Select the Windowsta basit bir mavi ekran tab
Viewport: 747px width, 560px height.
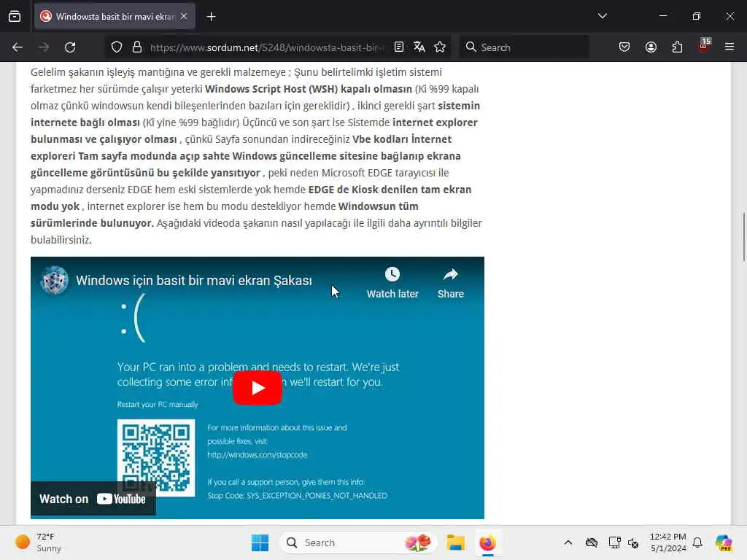pyautogui.click(x=115, y=16)
